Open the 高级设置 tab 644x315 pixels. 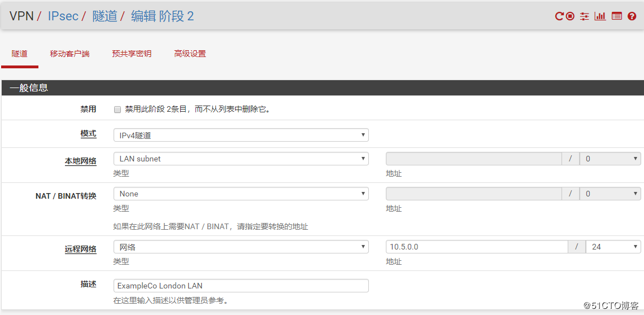point(190,54)
